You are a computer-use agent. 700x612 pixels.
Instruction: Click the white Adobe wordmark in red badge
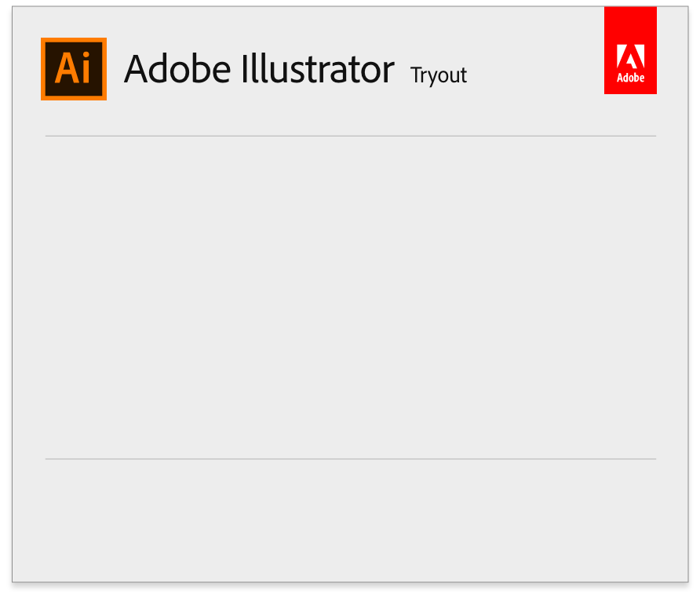630,78
